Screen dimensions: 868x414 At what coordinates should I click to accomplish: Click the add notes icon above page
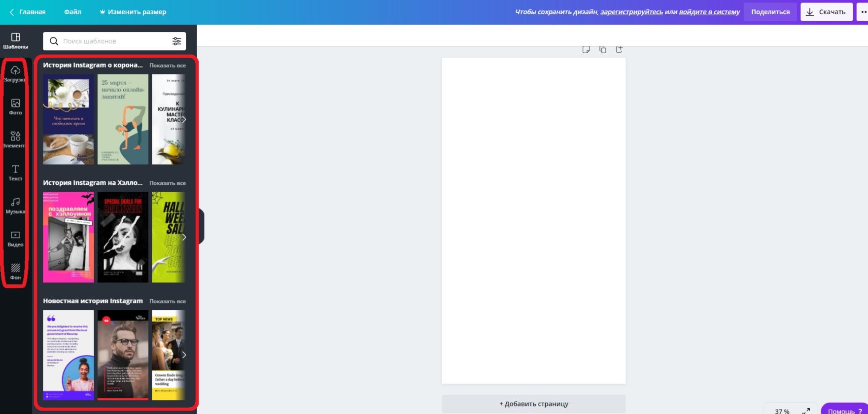(x=586, y=49)
